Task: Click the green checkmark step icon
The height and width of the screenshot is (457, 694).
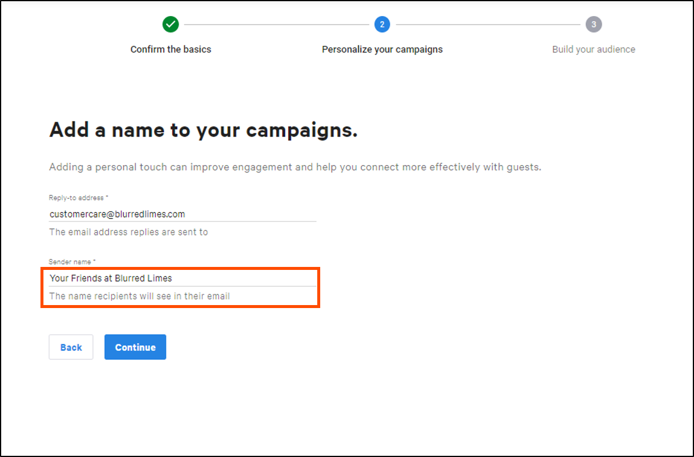Action: coord(170,24)
